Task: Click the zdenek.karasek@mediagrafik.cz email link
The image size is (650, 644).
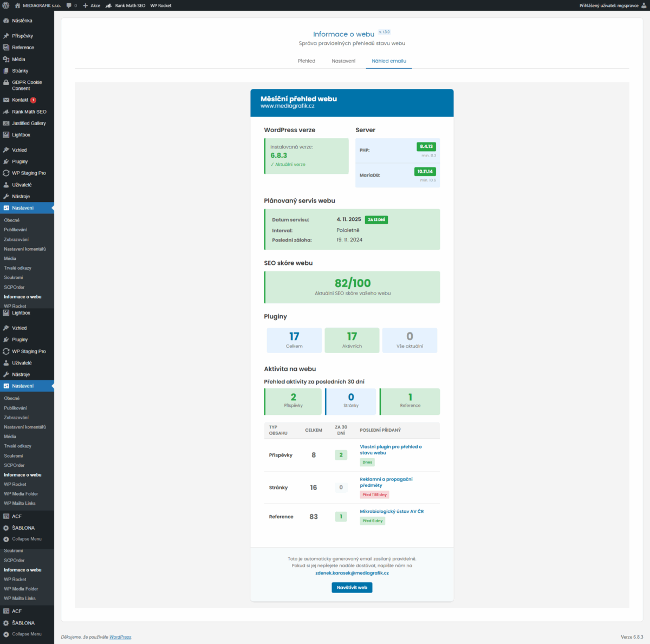Action: point(352,573)
